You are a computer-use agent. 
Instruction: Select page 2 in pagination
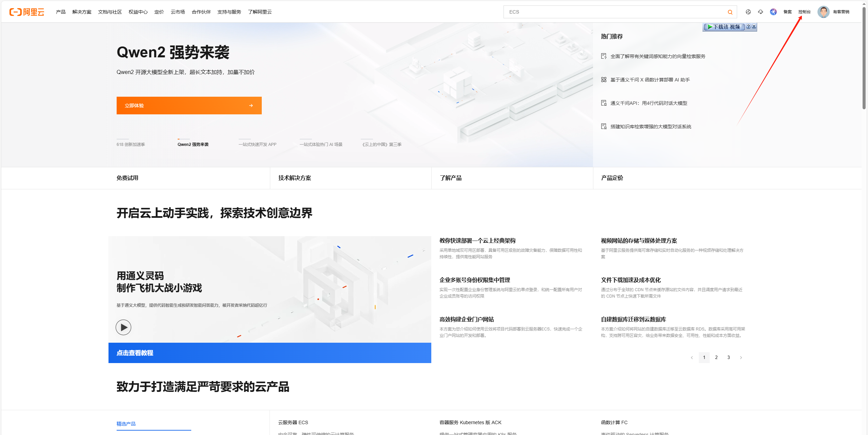tap(716, 358)
